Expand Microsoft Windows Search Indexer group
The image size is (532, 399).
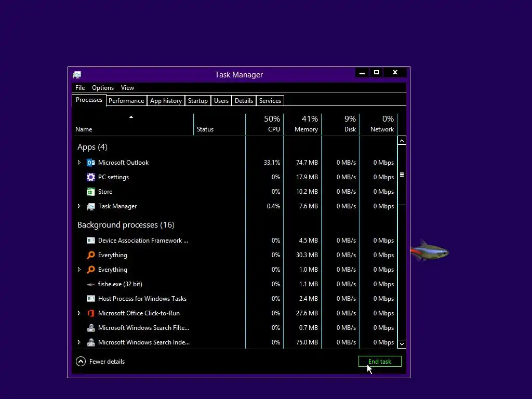pyautogui.click(x=79, y=342)
